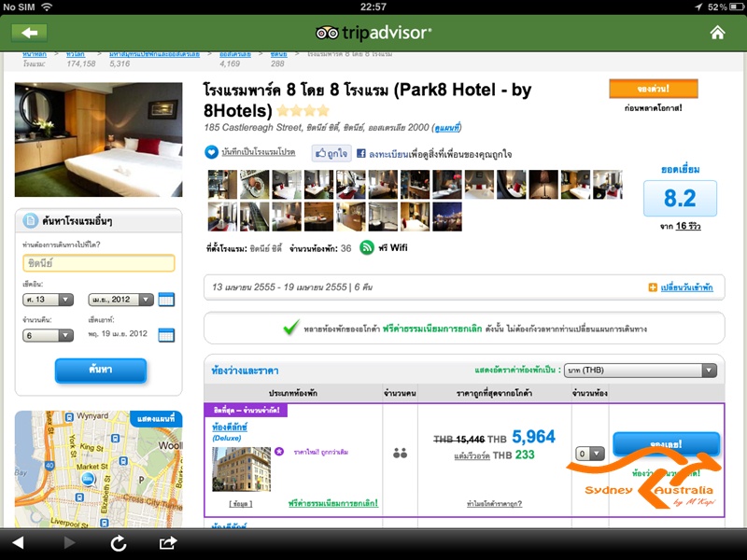Click the blue ค้นหา search button
Screen dimensions: 747x560
101,370
